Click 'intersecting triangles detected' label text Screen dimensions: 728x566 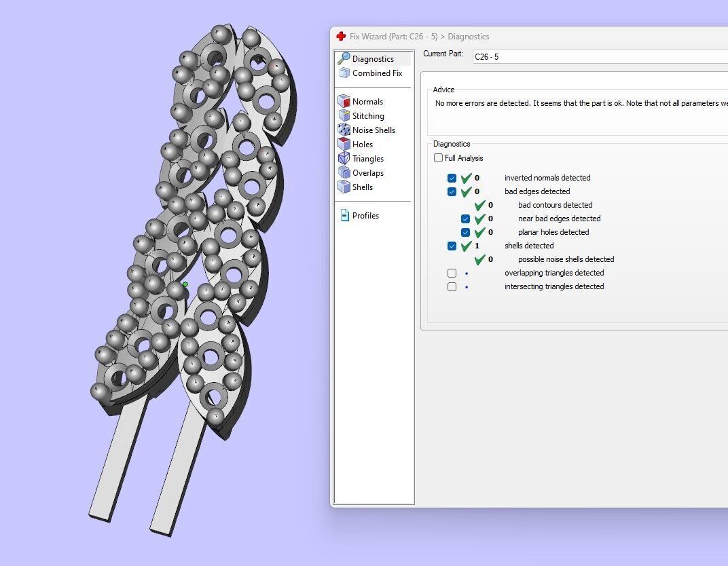[x=554, y=286]
